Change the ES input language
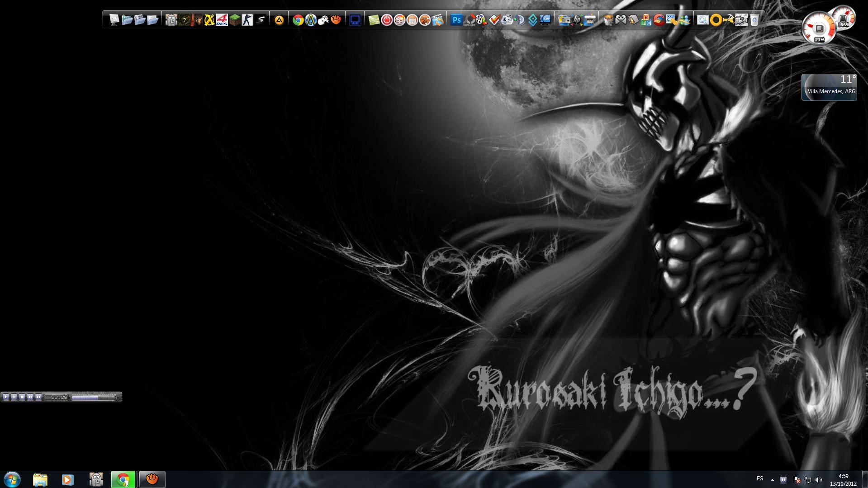The width and height of the screenshot is (868, 488). click(x=760, y=479)
